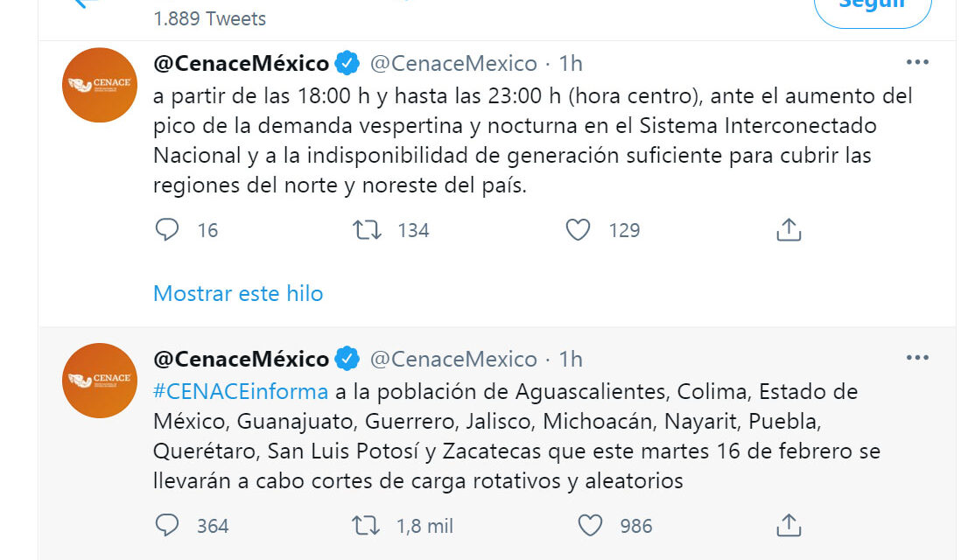Reply to the first CENACE tweet
Viewport: 961px width, 560px height.
[168, 229]
